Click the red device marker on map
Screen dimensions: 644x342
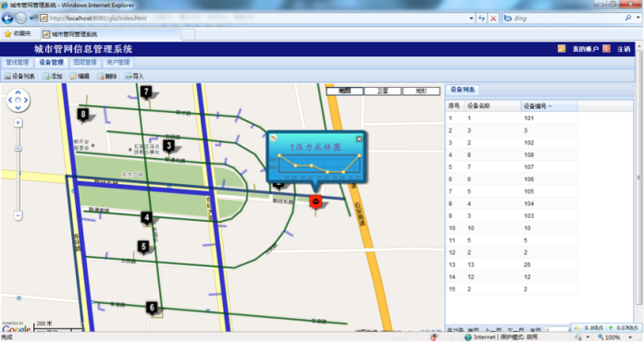pos(316,202)
